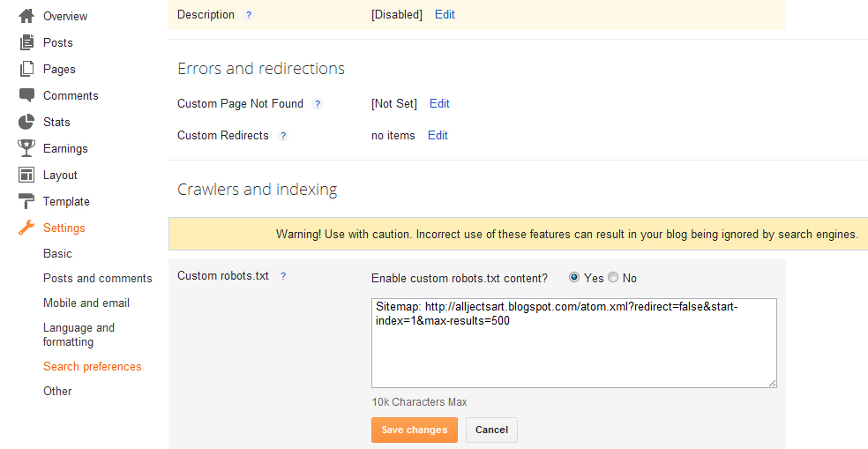Image resolution: width=868 pixels, height=449 pixels.
Task: Click the Stats pie chart icon
Action: [26, 122]
